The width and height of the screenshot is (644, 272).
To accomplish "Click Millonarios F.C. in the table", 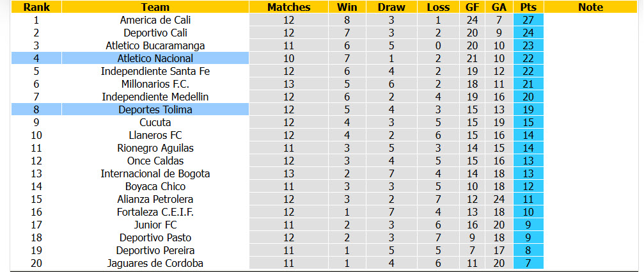I will (x=155, y=84).
